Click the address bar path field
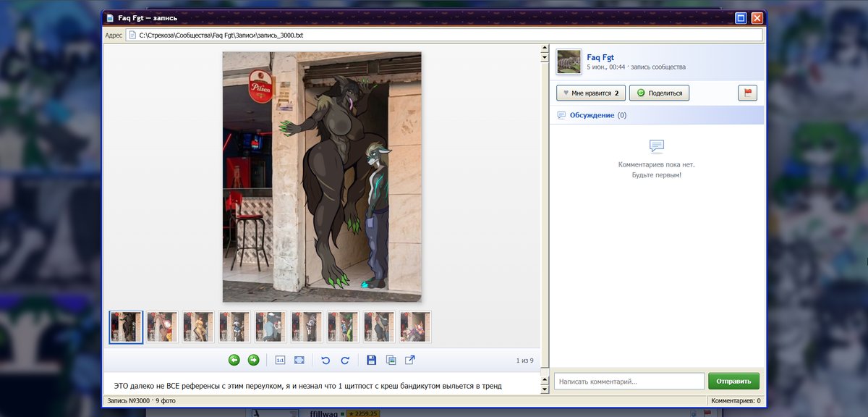 click(x=444, y=35)
